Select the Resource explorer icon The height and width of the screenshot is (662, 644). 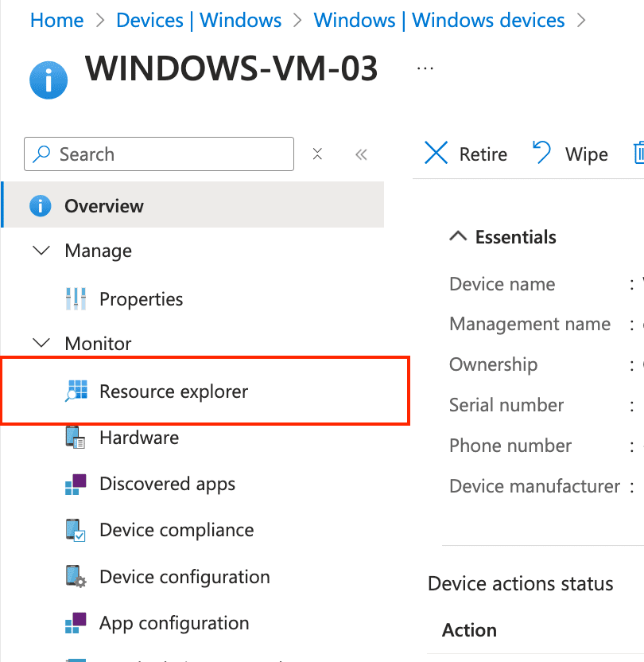point(76,391)
